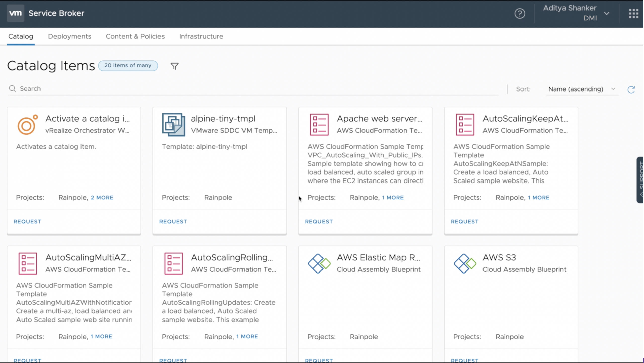Request the alpine-tiny-tmpl catalog item
This screenshot has height=363, width=644.
173,221
